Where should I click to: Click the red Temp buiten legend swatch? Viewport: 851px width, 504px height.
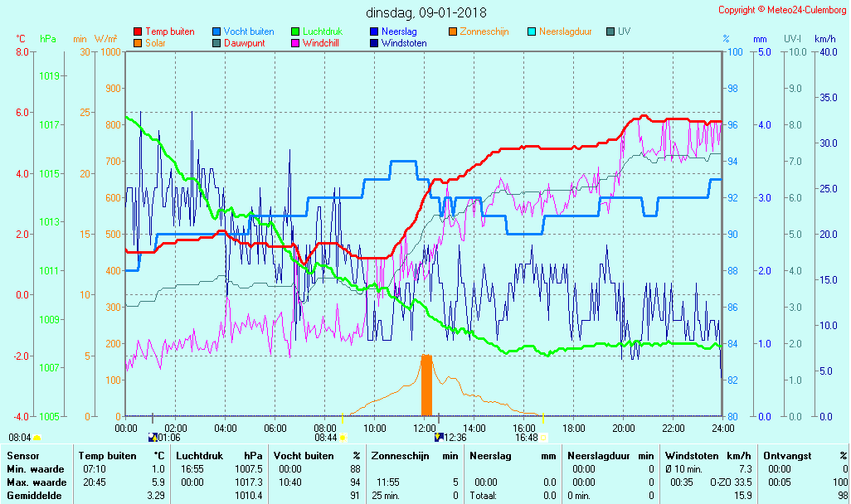[x=138, y=31]
